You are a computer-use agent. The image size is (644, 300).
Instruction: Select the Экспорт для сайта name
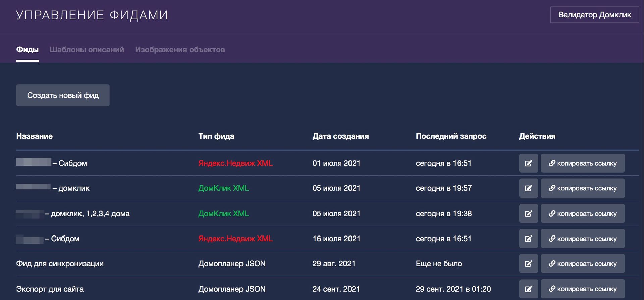[50, 289]
